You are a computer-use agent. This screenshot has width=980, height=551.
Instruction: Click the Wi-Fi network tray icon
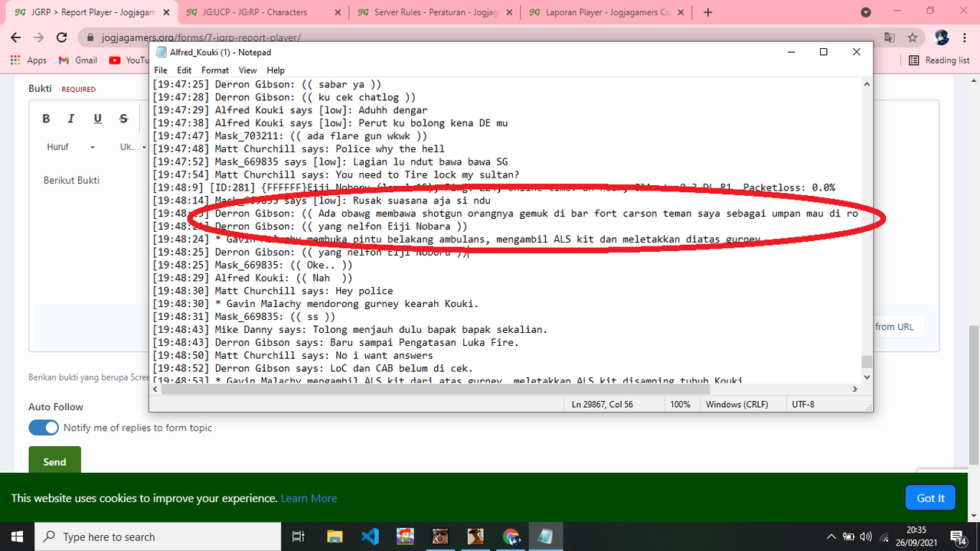click(x=885, y=536)
